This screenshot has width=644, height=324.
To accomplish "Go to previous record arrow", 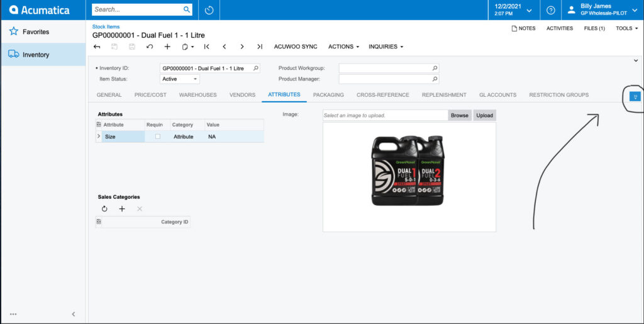I will click(225, 47).
